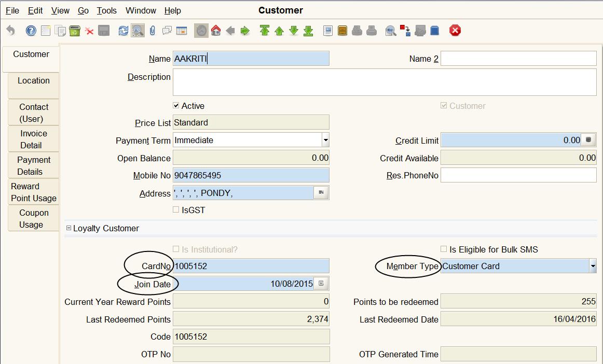The image size is (603, 364).
Task: Switch to the Contact (User) tab
Action: [33, 113]
